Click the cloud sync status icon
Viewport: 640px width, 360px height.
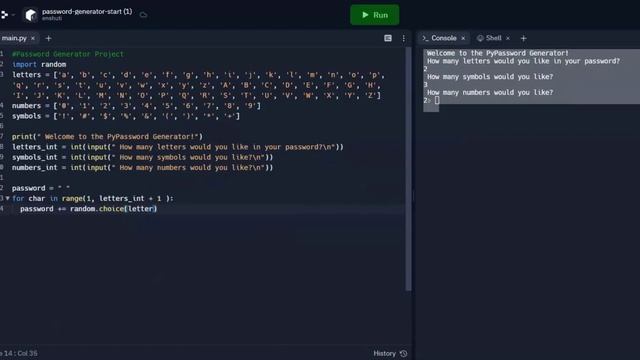[143, 15]
